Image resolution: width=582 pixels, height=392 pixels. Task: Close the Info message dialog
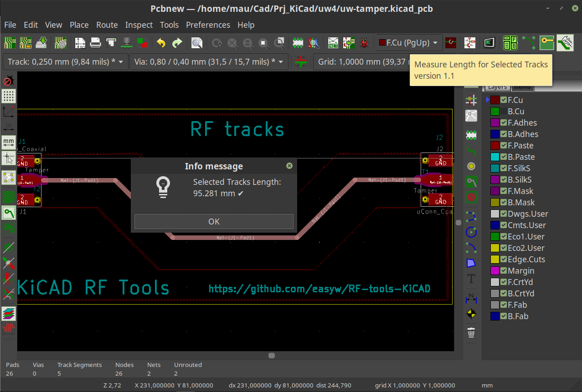tap(289, 166)
